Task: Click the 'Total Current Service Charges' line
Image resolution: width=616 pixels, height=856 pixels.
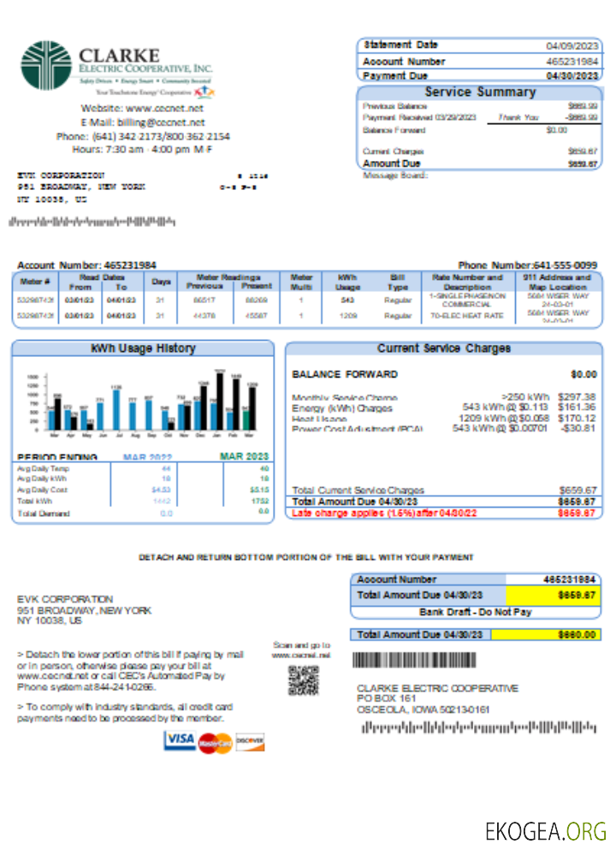Action: 444,490
